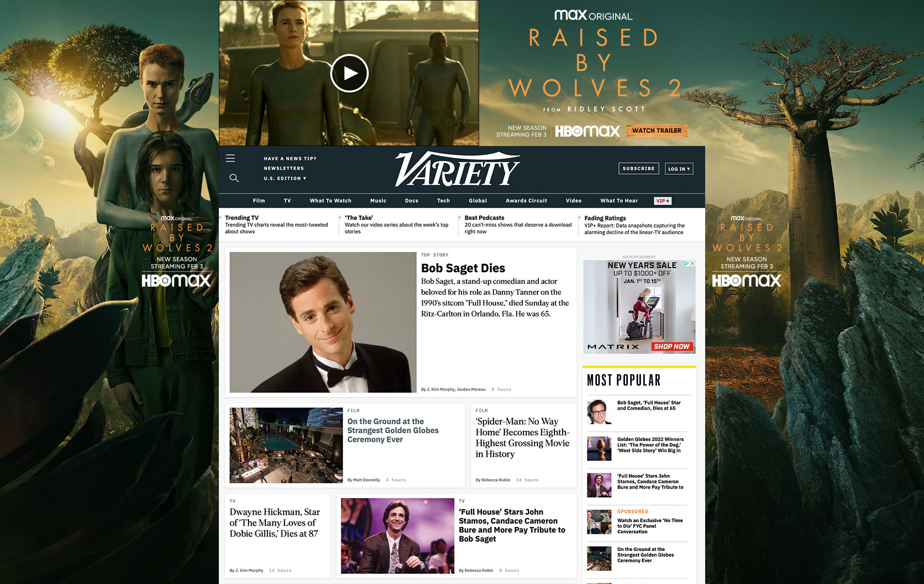Click Shop Now in the Matrix ad
Screen dimensions: 924x584
pyautogui.click(x=672, y=347)
